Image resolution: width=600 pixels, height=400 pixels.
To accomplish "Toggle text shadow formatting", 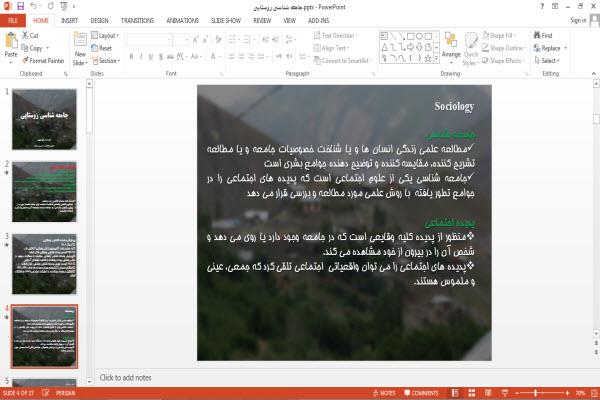I will pos(160,57).
